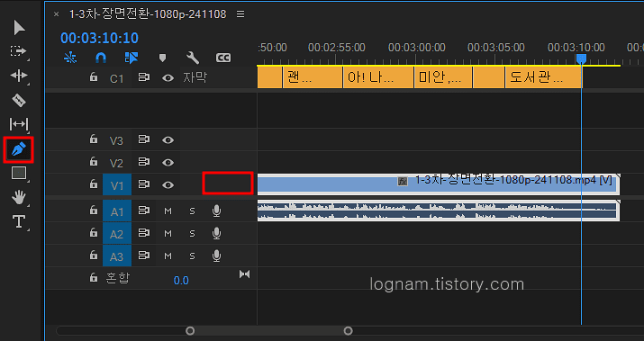Open Timeline display settings wrench
The image size is (644, 341).
coord(193,58)
